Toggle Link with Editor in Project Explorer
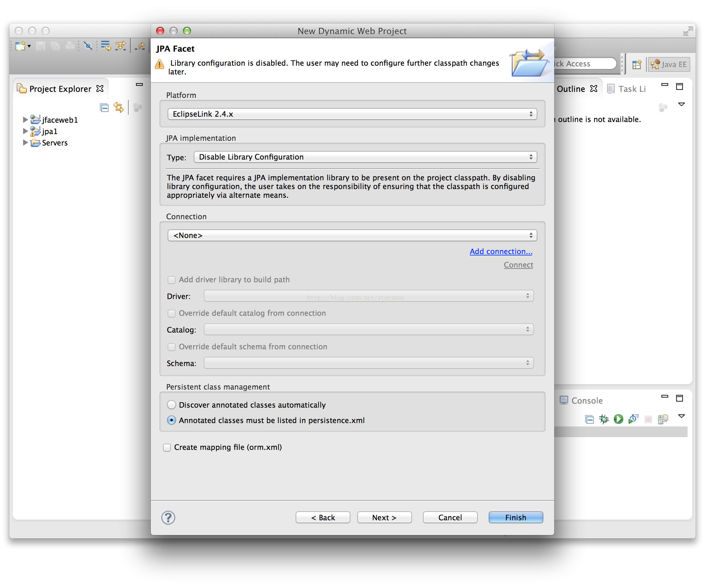The width and height of the screenshot is (705, 588). (x=119, y=108)
